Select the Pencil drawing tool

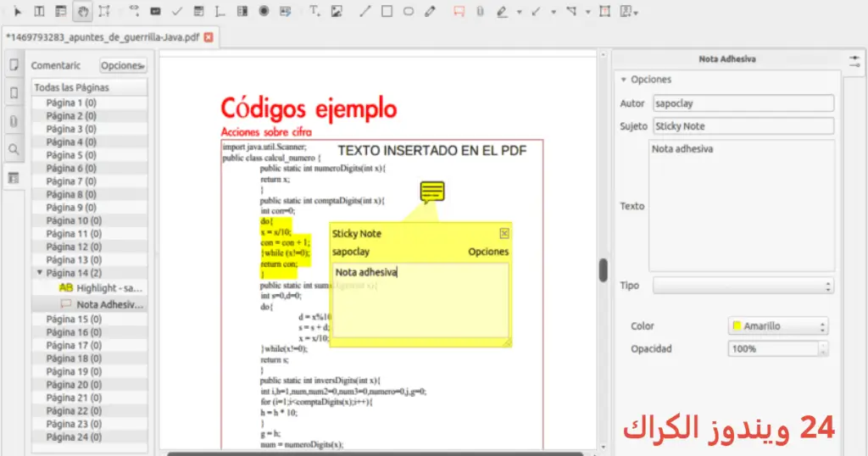(x=430, y=11)
